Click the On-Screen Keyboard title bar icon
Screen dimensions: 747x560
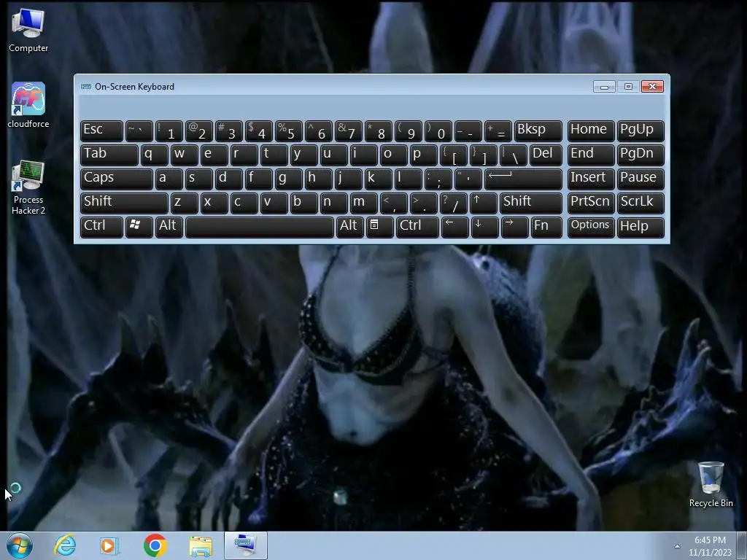coord(86,87)
